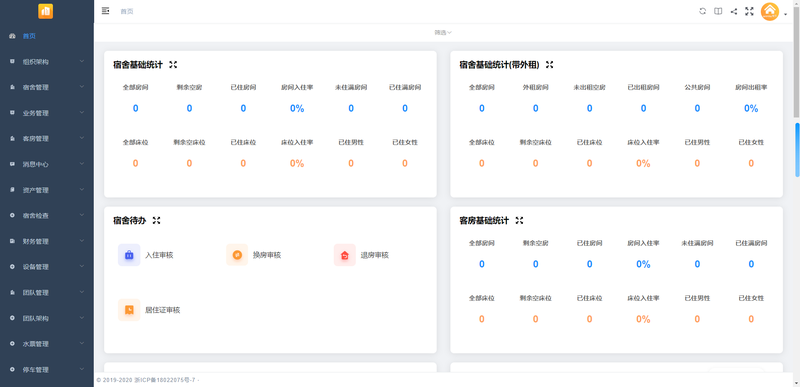Open the 团队架构 sidebar menu
Screen dimensions: 800x387
47,318
